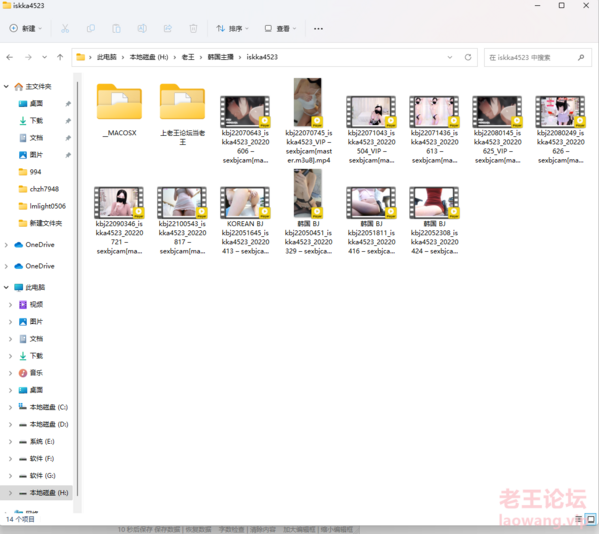This screenshot has width=599, height=534.
Task: Click the Delete trash icon
Action: tap(193, 29)
